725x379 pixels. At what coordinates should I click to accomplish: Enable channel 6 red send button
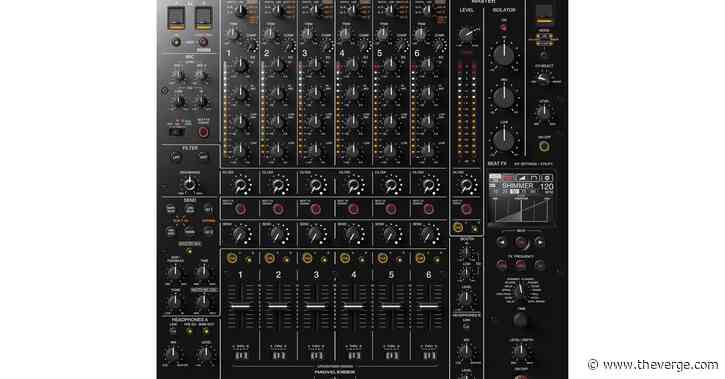[429, 208]
